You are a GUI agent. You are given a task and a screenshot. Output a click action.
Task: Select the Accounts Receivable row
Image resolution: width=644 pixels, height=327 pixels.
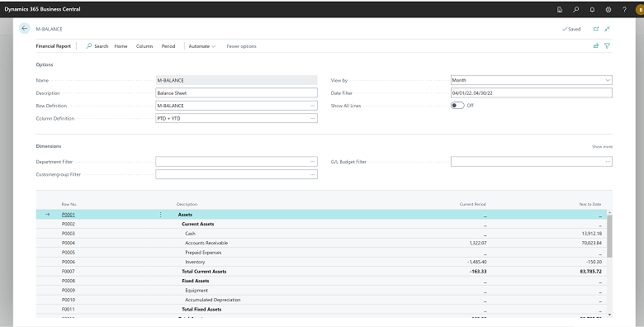pos(321,243)
